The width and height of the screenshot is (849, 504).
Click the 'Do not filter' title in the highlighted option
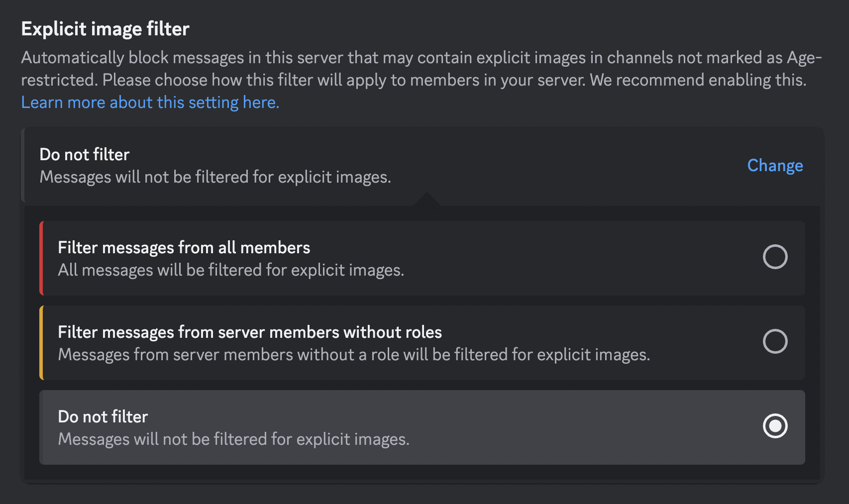click(103, 416)
